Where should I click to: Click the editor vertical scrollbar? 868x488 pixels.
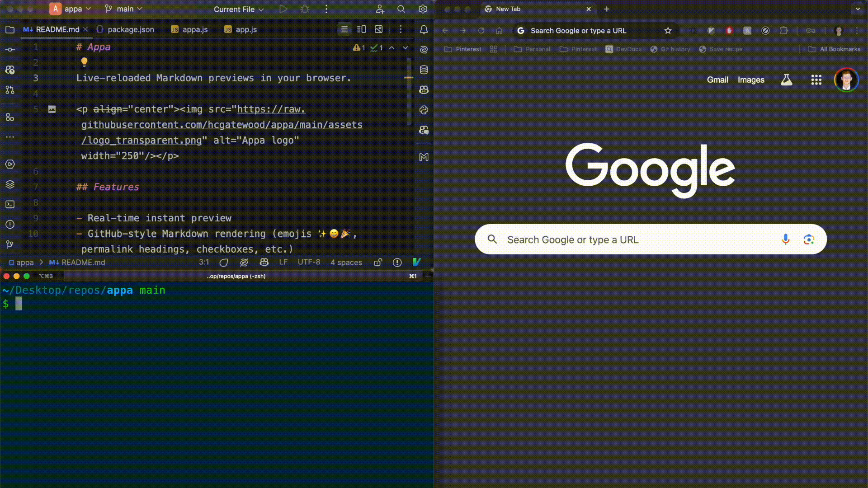409,90
